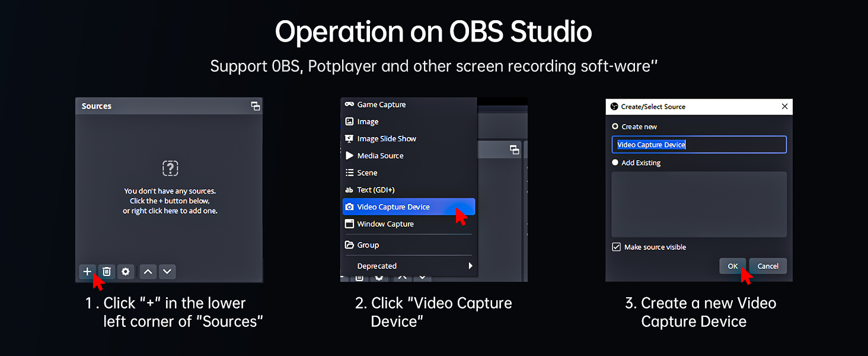Pop out the panel using its corner icon
Screen dimensions: 868x356
click(x=513, y=150)
